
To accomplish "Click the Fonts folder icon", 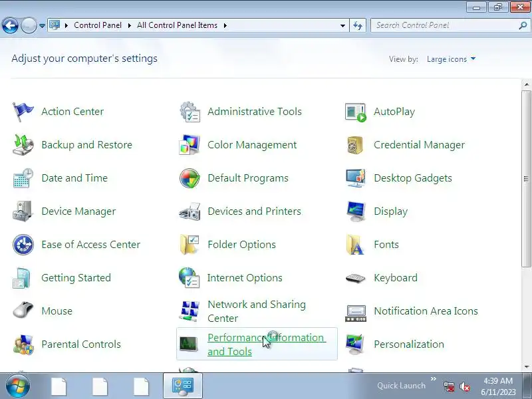I will (x=356, y=245).
